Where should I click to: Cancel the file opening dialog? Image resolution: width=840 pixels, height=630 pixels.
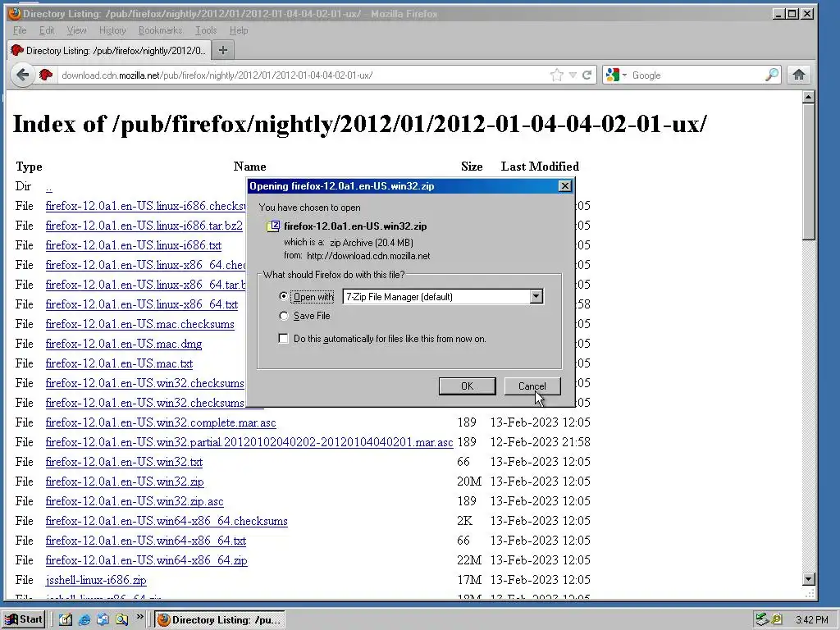532,386
